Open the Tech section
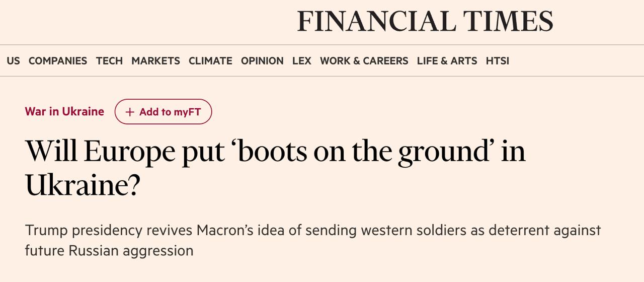Screen dimensions: 644x282 click(x=109, y=61)
